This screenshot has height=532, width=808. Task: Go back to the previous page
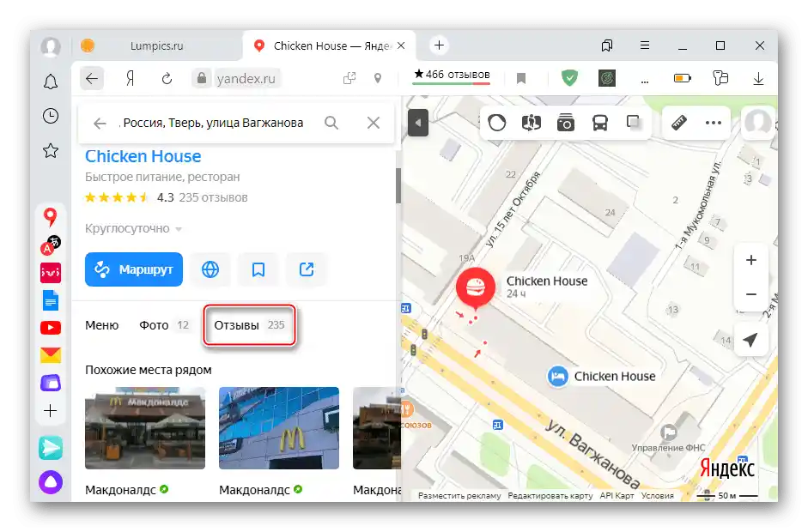click(x=92, y=78)
